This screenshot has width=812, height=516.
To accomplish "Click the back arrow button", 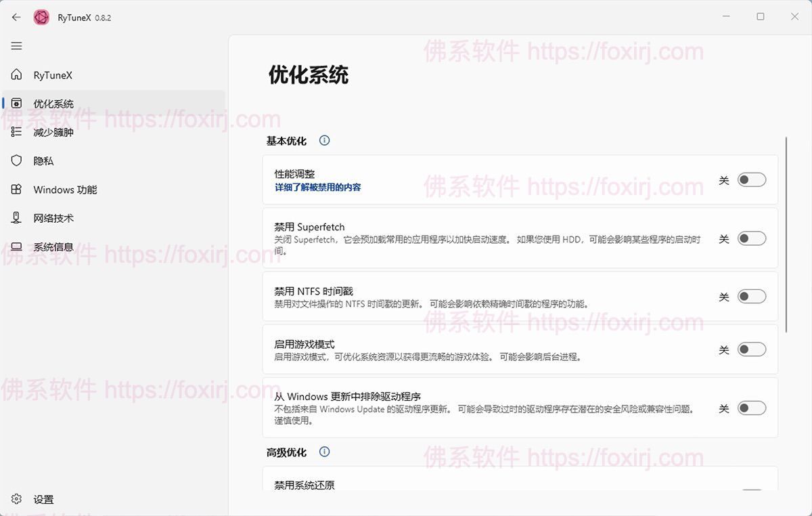I will 16,17.
